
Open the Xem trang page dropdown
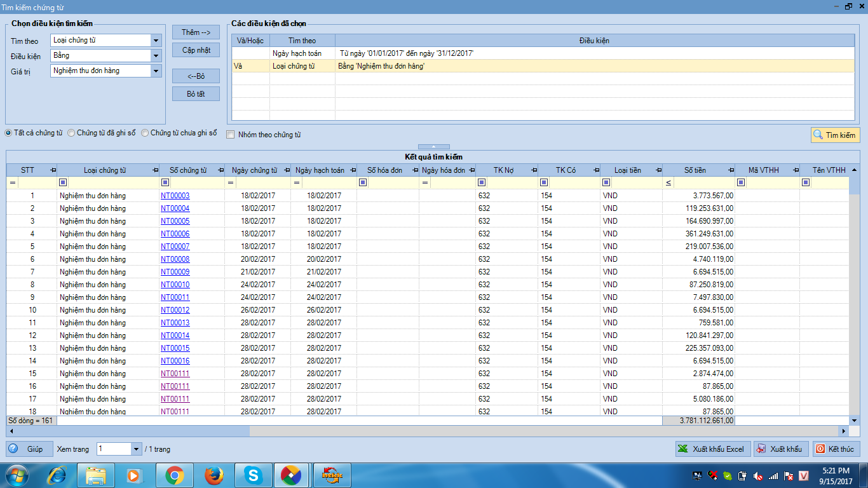pos(136,449)
